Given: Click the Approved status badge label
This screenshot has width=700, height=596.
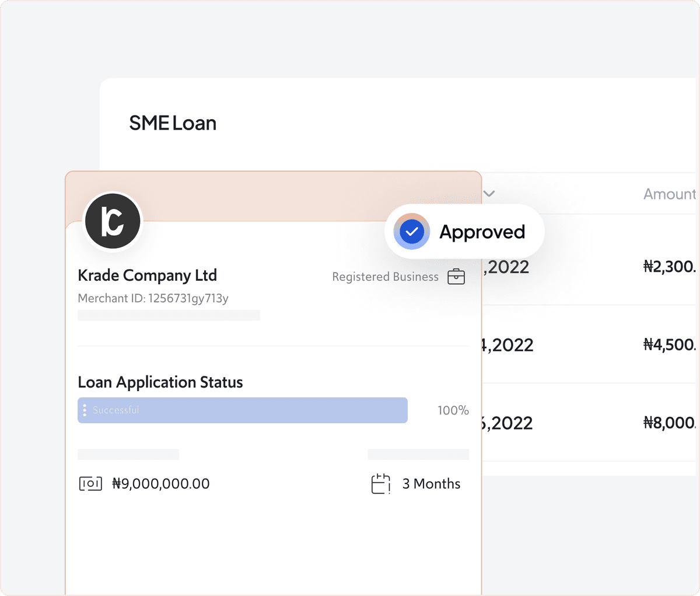Looking at the screenshot, I should click(x=482, y=232).
